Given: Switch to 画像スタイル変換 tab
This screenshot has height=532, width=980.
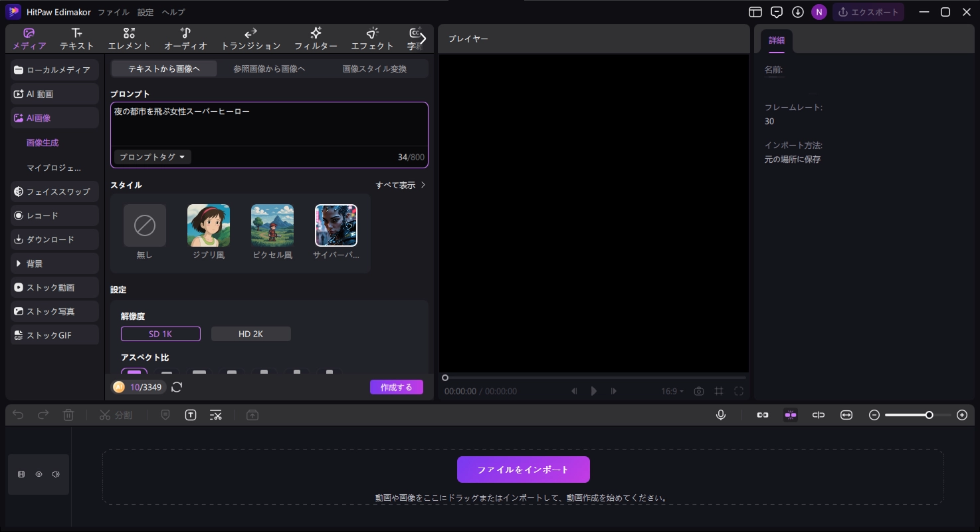Looking at the screenshot, I should tap(375, 68).
